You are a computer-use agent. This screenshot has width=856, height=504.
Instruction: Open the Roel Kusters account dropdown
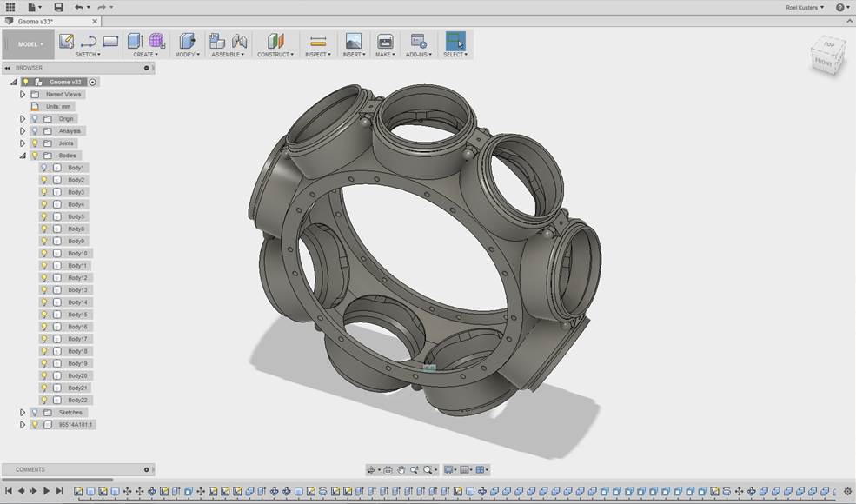point(805,8)
